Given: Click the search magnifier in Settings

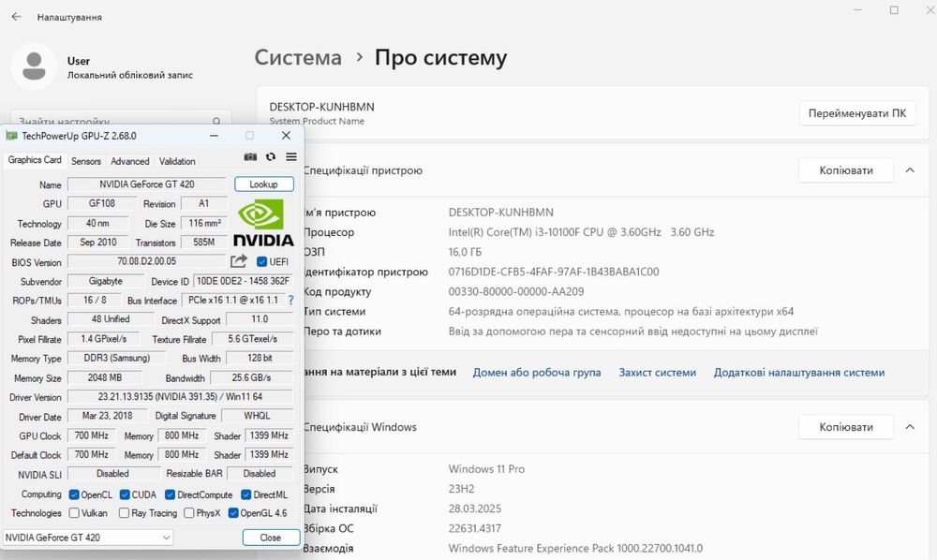Looking at the screenshot, I should coord(216,121).
